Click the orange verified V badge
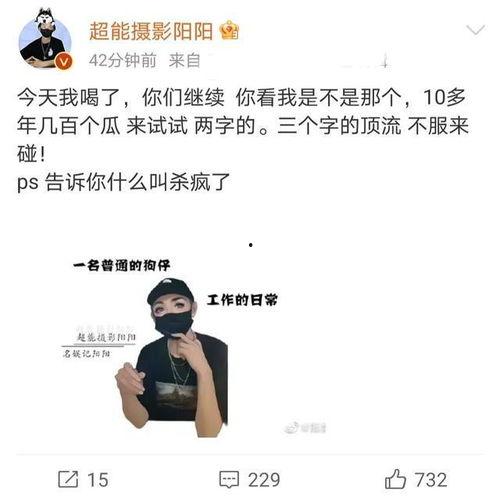Viewport: 500px width, 499px height. 63,61
